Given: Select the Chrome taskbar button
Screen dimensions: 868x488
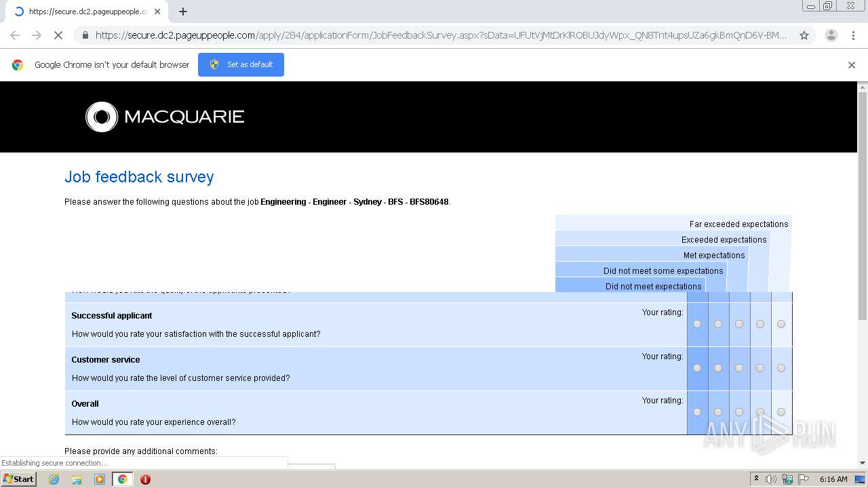Looking at the screenshot, I should pos(123,479).
